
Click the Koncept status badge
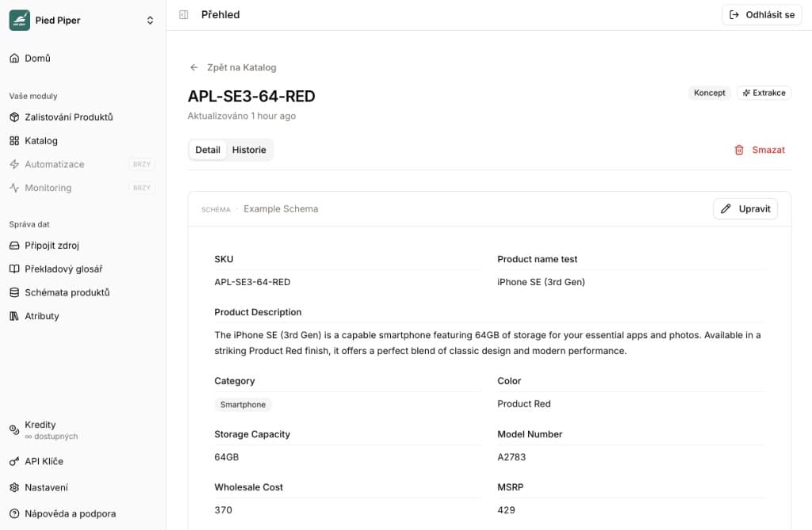click(x=710, y=93)
